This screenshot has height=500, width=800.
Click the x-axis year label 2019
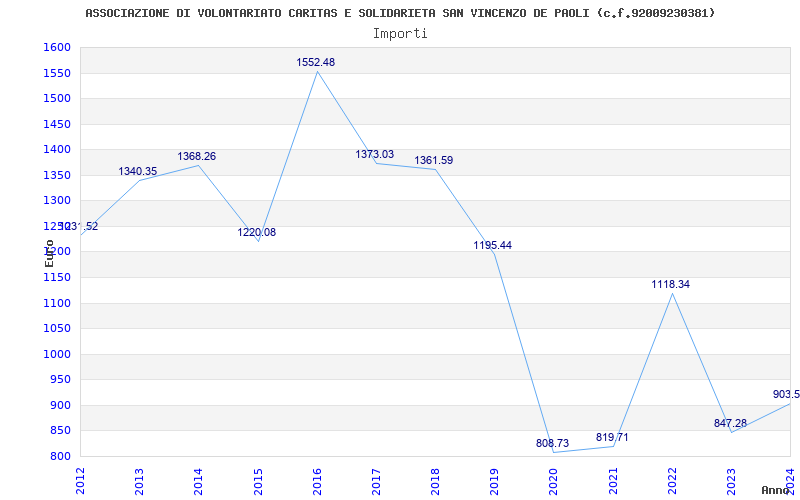click(x=494, y=481)
